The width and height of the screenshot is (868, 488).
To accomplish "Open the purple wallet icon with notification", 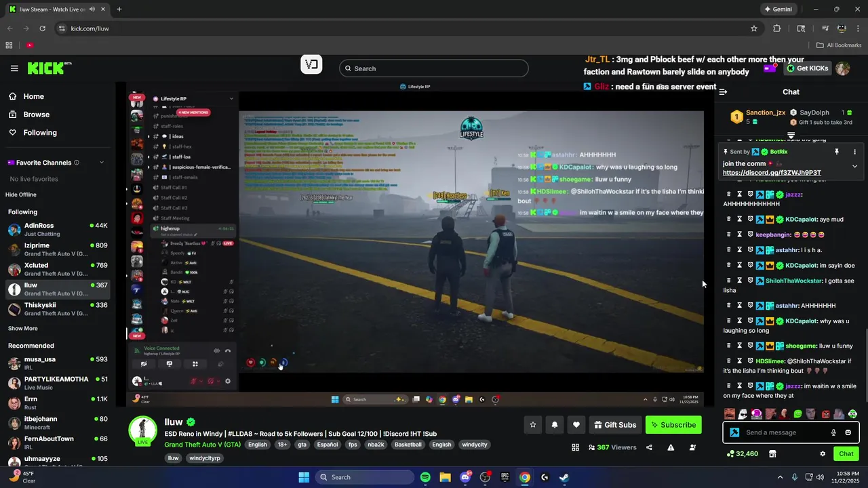I will (770, 68).
